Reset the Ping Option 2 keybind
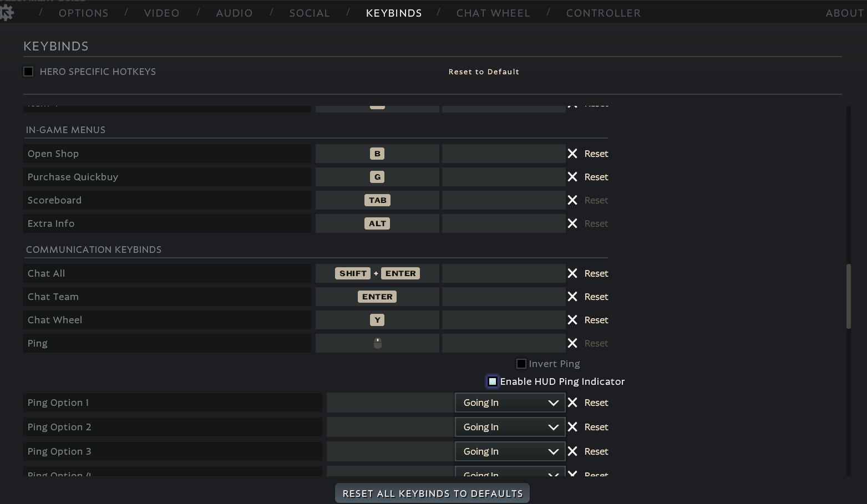867x504 pixels. point(596,427)
